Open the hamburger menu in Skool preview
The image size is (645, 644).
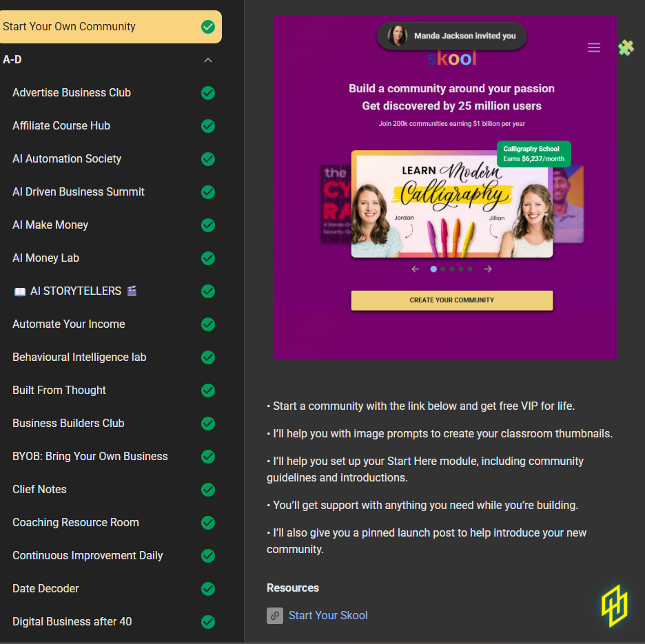coord(593,48)
